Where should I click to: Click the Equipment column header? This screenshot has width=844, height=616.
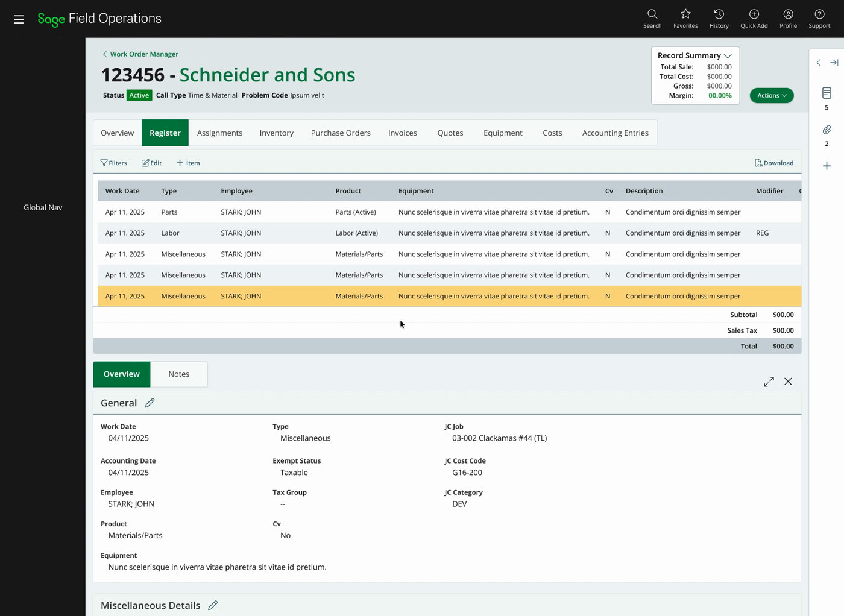(416, 191)
